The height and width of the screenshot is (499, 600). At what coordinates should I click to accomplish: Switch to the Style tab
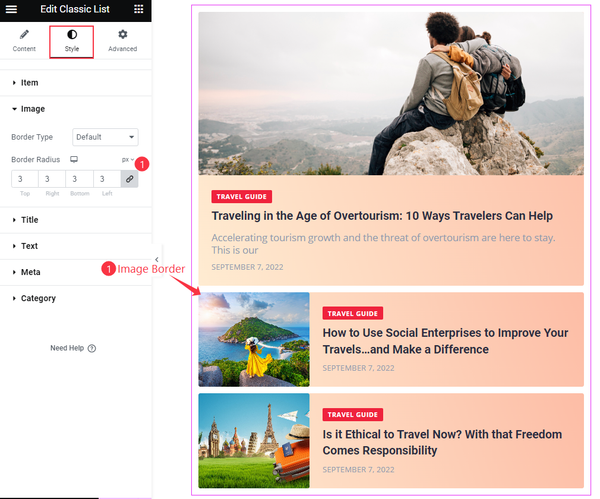[72, 41]
